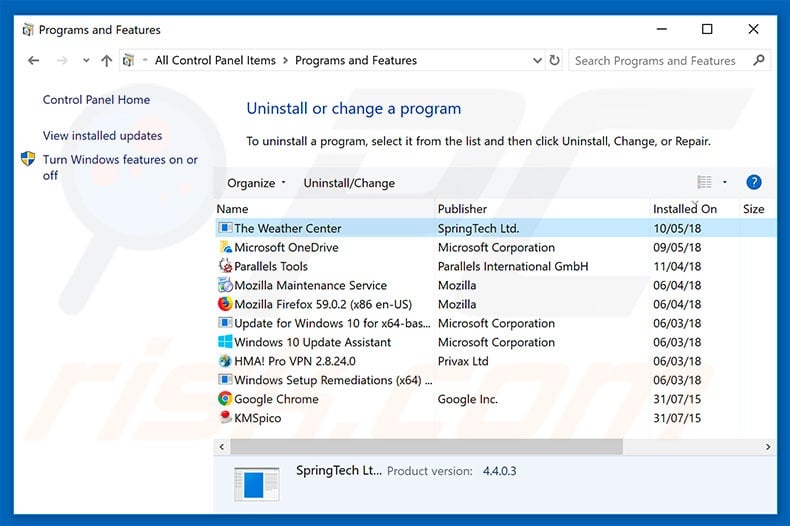
Task: Click the address bar Control Panel icon
Action: (128, 60)
